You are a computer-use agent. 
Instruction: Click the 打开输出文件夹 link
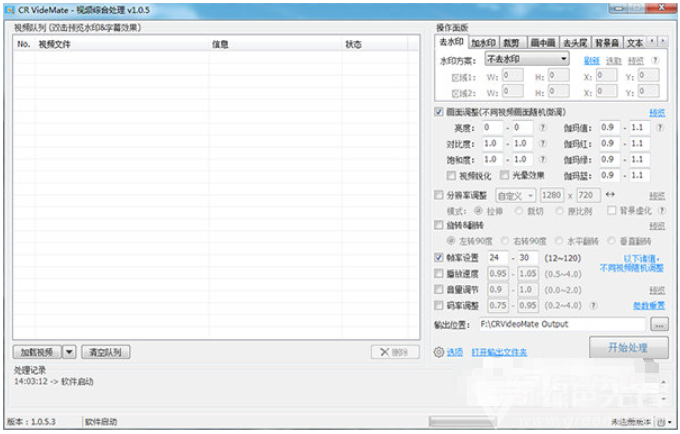[x=499, y=352]
